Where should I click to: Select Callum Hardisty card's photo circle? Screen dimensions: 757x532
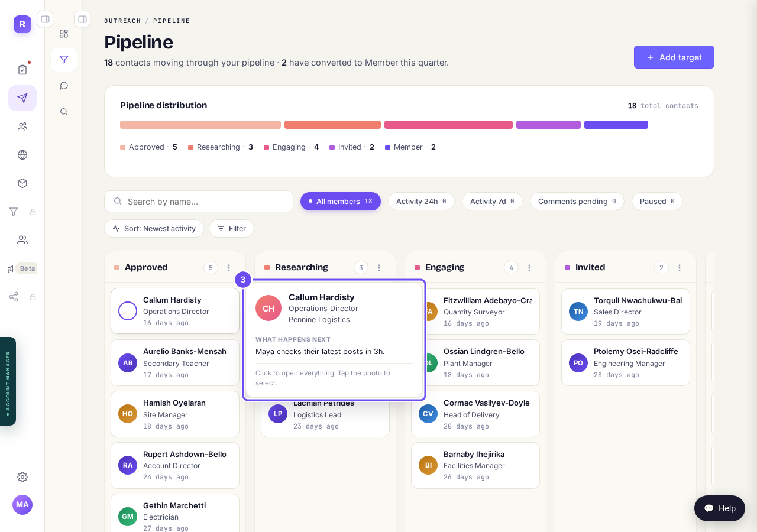128,311
